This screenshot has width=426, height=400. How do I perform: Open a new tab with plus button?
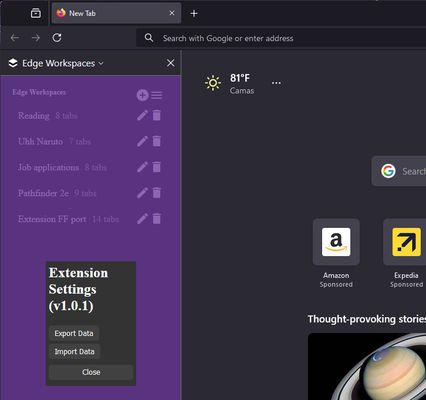click(x=194, y=14)
